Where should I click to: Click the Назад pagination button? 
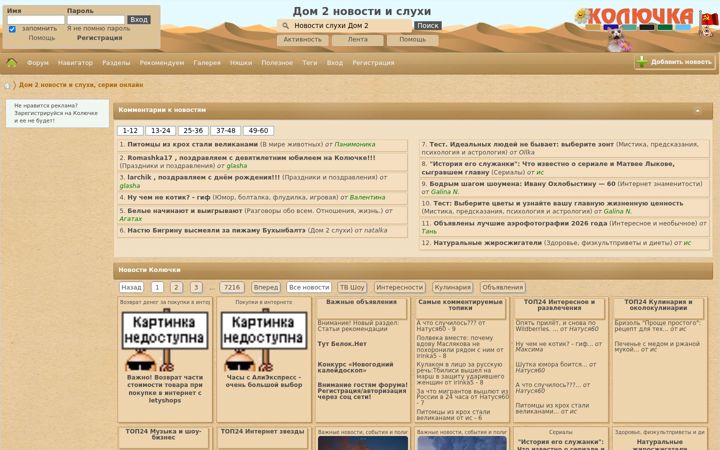point(131,287)
